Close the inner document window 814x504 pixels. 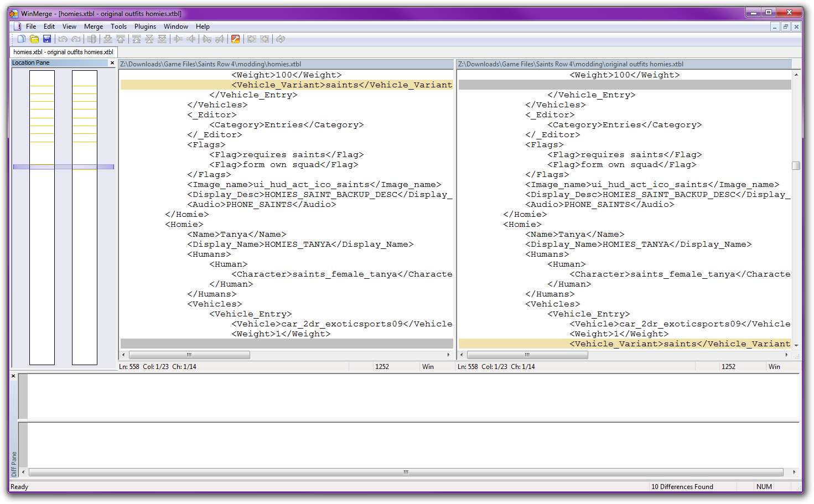pyautogui.click(x=796, y=27)
